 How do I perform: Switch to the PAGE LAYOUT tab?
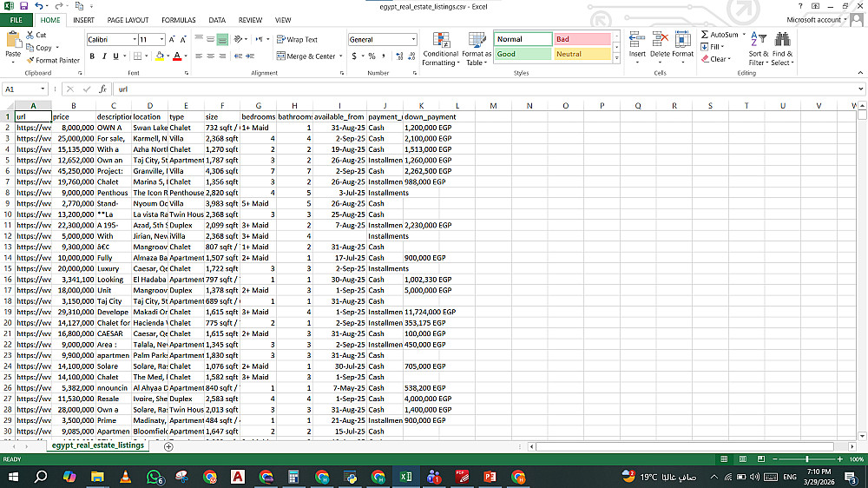[128, 20]
